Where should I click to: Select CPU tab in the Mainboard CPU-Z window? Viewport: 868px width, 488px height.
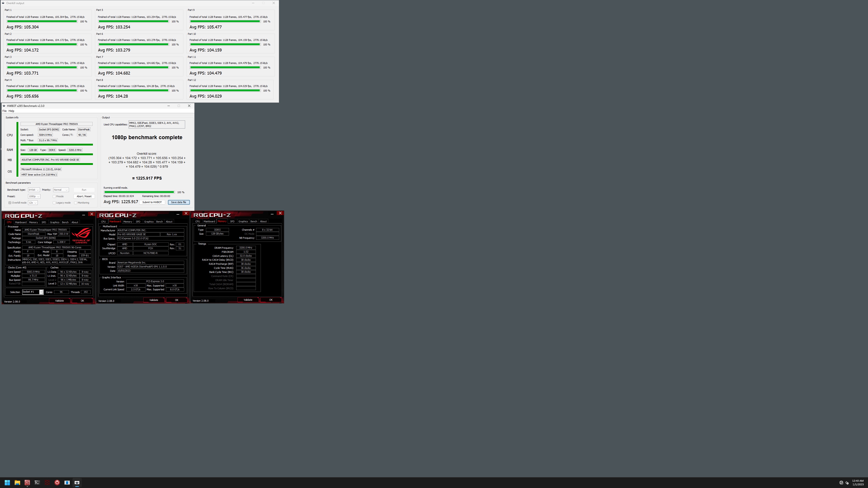point(103,222)
